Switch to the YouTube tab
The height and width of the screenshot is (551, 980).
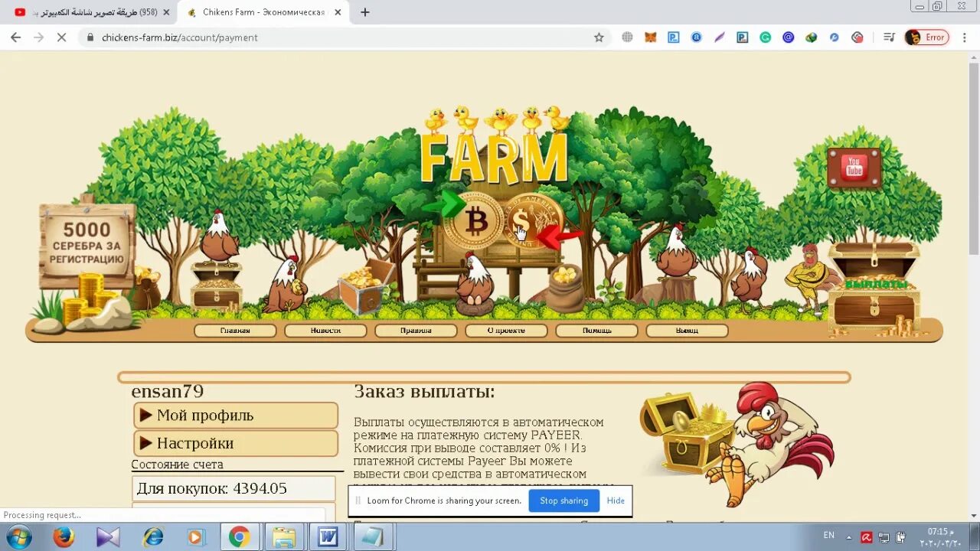(x=90, y=12)
